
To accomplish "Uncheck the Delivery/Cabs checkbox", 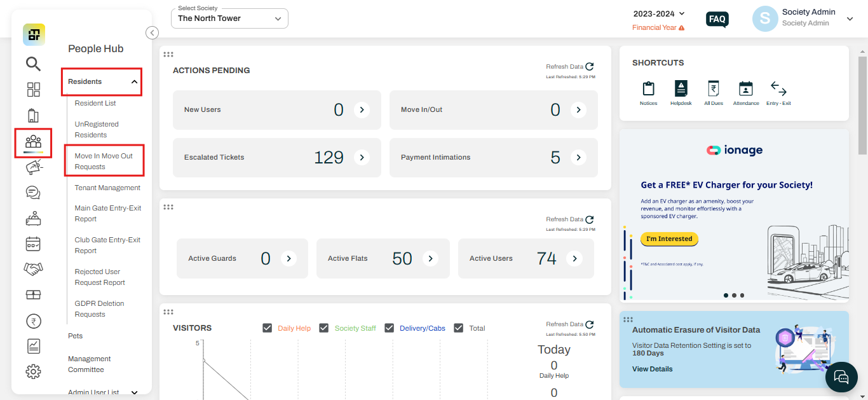I will [x=390, y=328].
